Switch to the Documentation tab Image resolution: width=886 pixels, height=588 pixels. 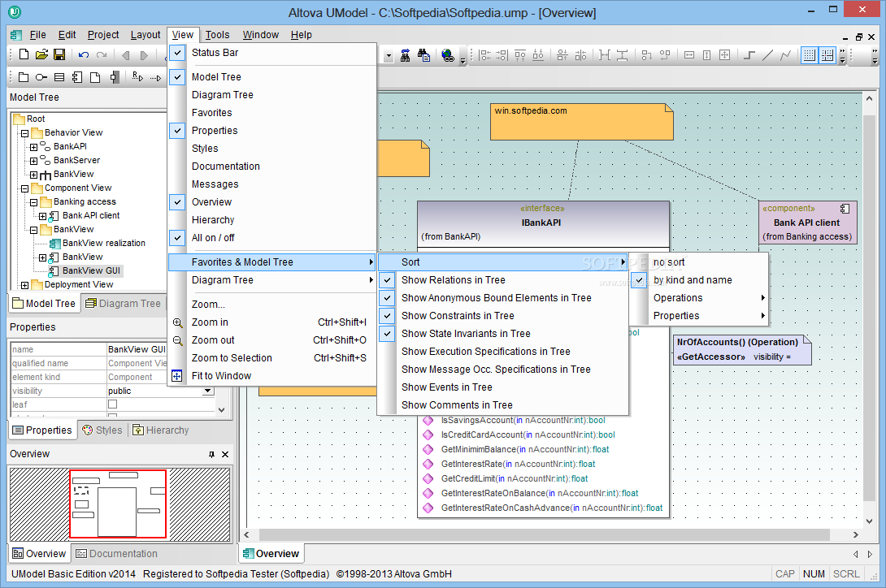[x=117, y=554]
